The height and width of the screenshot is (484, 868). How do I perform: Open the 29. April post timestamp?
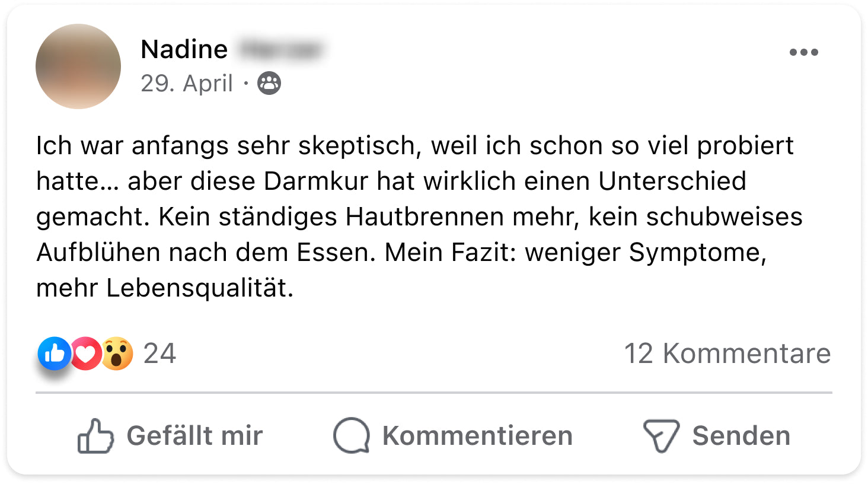tap(186, 84)
